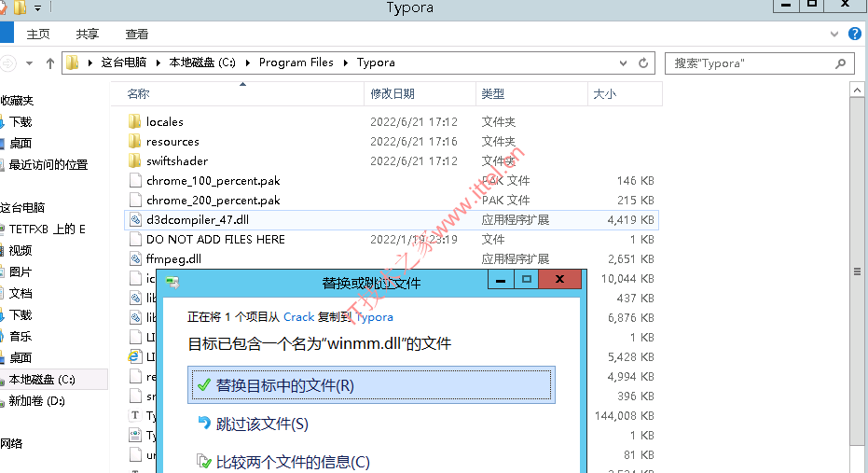Screen dimensions: 868x473
Task: Select the chrome_200_percent.pak file icon
Action: pyautogui.click(x=135, y=200)
